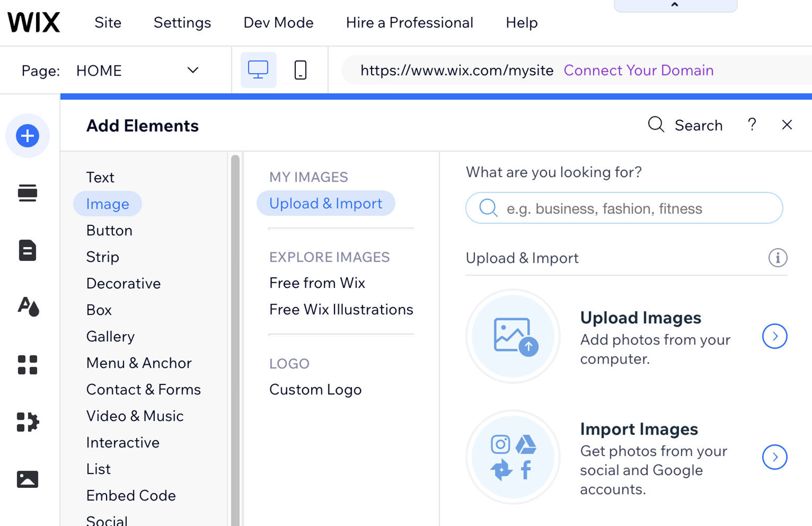
Task: Open the Media icon in left sidebar
Action: pyautogui.click(x=27, y=479)
